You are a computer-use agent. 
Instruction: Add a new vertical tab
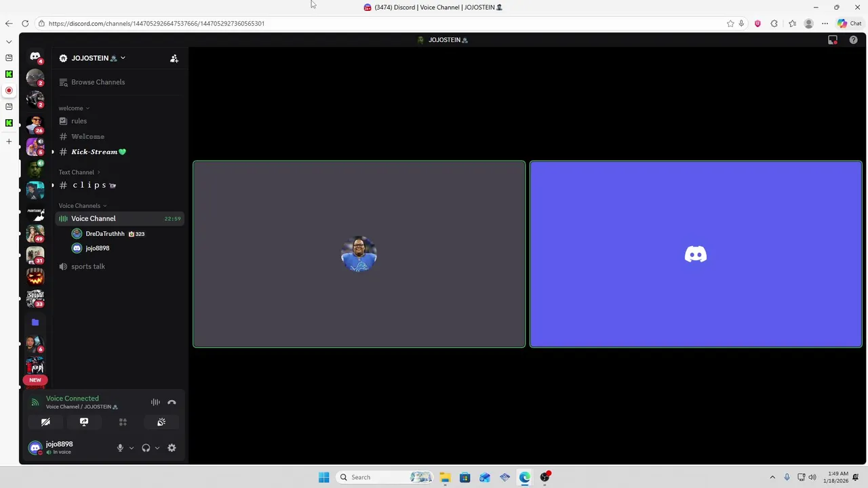(9, 142)
